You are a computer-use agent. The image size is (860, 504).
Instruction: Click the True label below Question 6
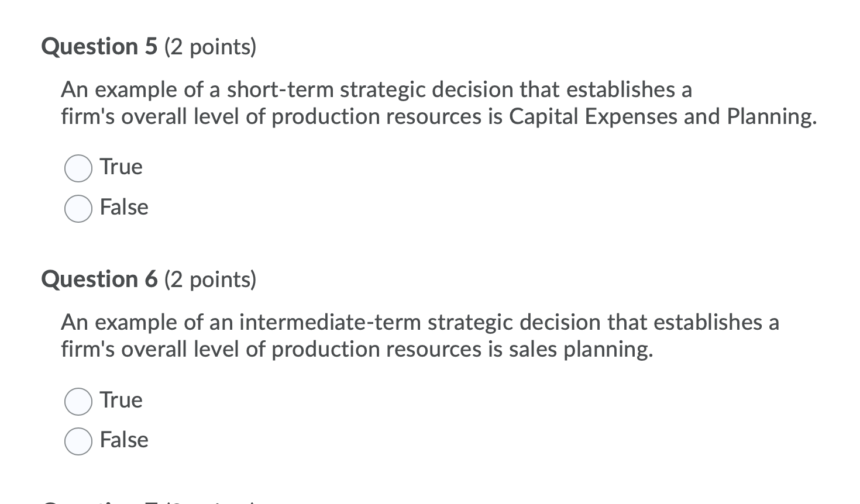121,400
